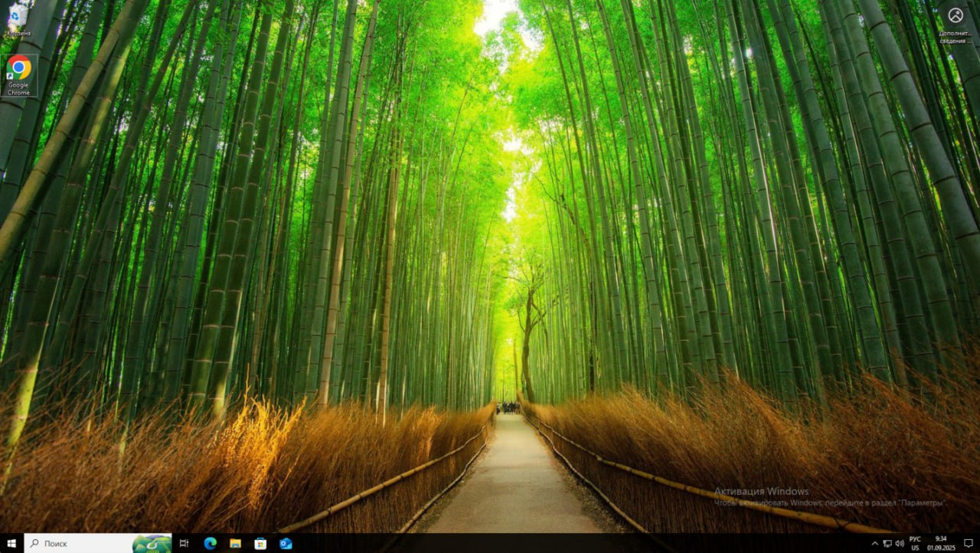The height and width of the screenshot is (553, 980).
Task: Click the volume speaker tray icon
Action: (x=900, y=543)
